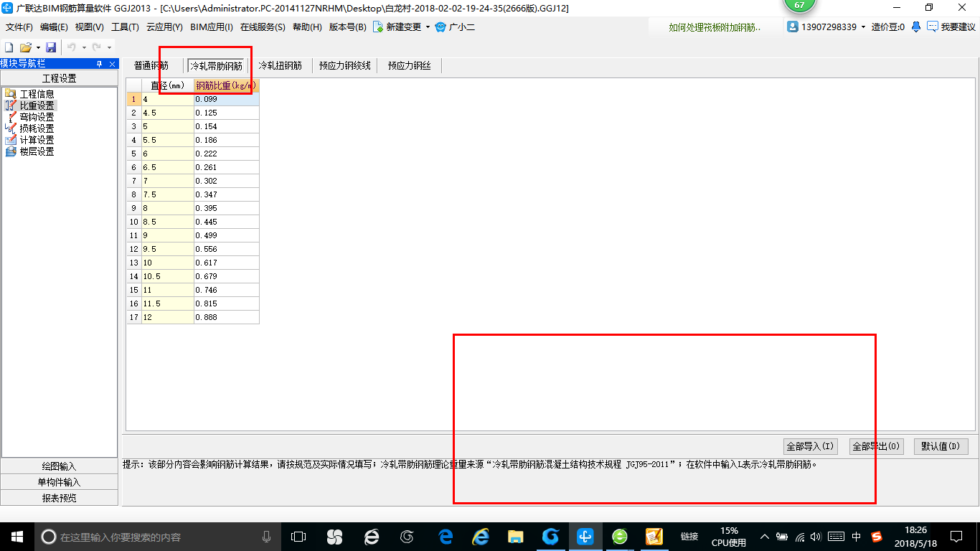Switch to the 冷轧扭钢筋 tab
This screenshot has width=980, height=551.
280,65
